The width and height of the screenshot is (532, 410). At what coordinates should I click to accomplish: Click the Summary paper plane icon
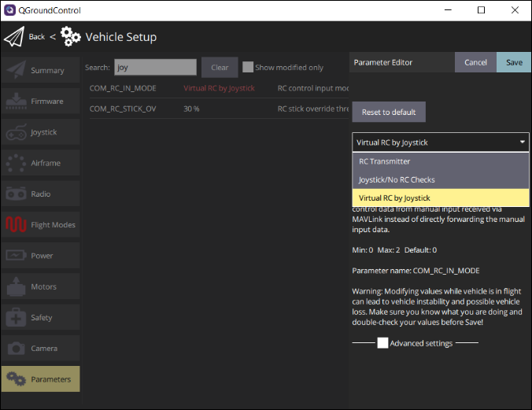click(x=16, y=69)
